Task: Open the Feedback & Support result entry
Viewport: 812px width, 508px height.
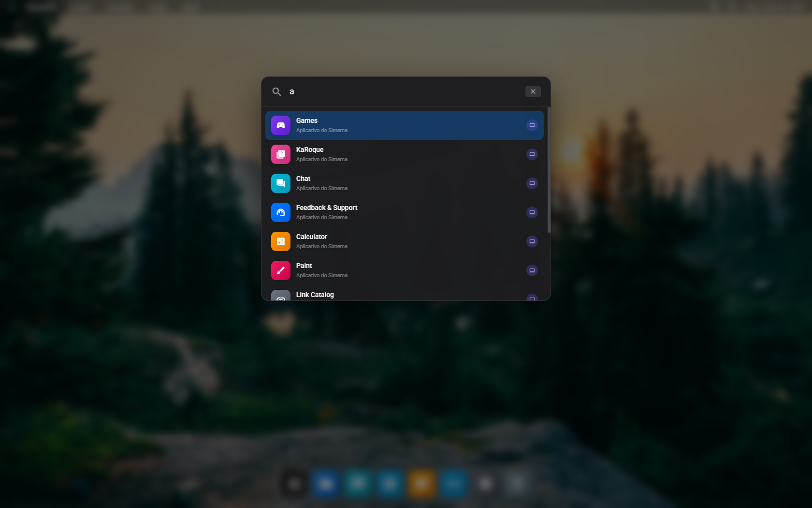Action: coord(404,212)
